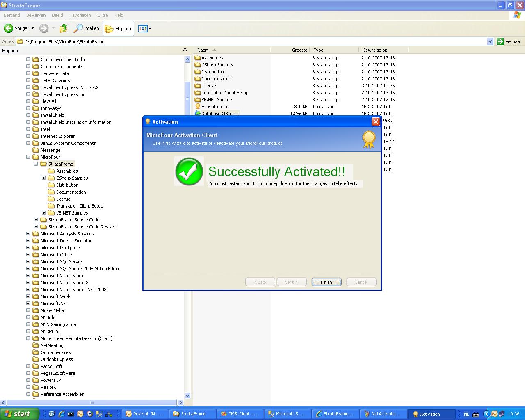
Task: Sort files by Gewijzigd op column
Action: tap(374, 50)
